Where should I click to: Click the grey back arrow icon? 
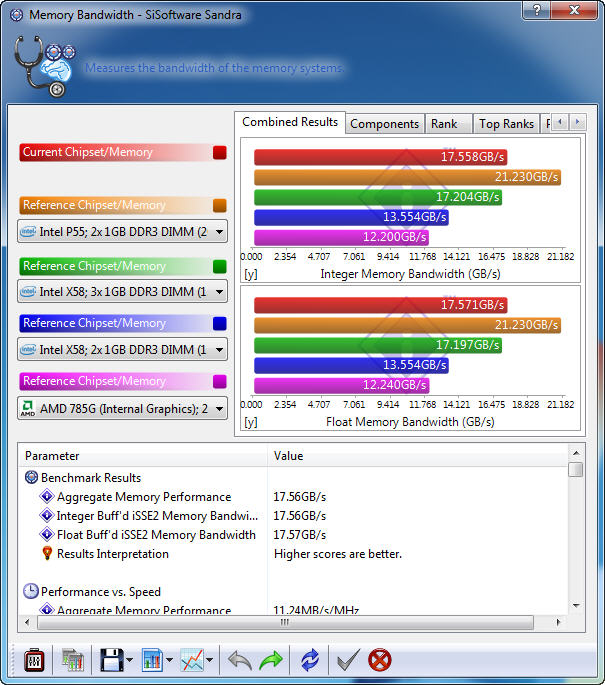point(240,660)
